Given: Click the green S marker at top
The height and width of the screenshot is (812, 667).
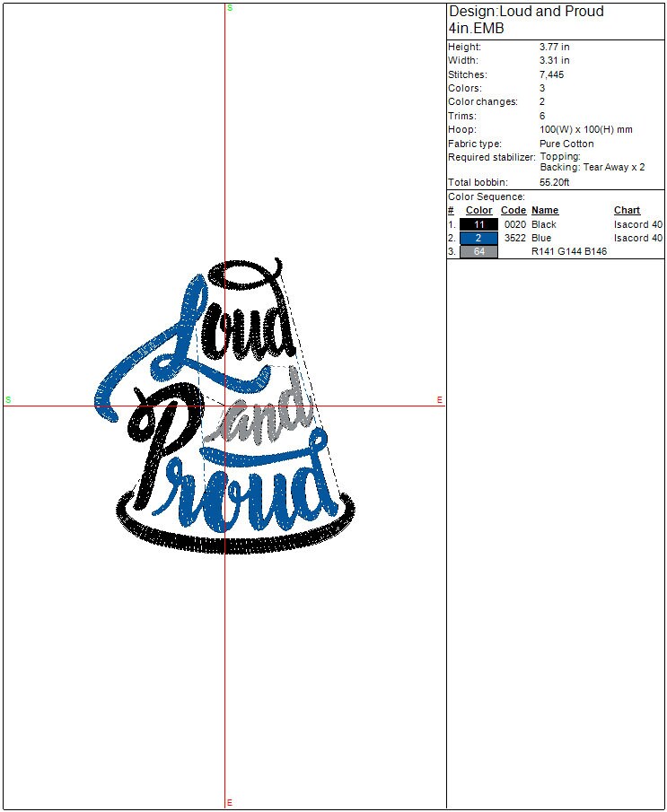Looking at the screenshot, I should [230, 7].
